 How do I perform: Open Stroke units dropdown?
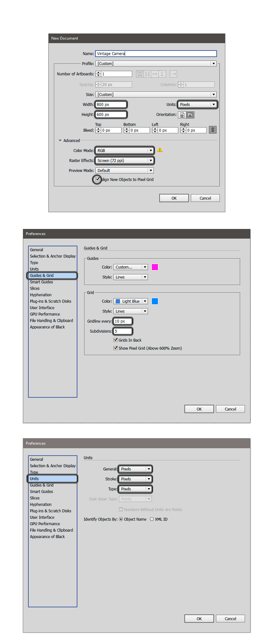coord(135,479)
